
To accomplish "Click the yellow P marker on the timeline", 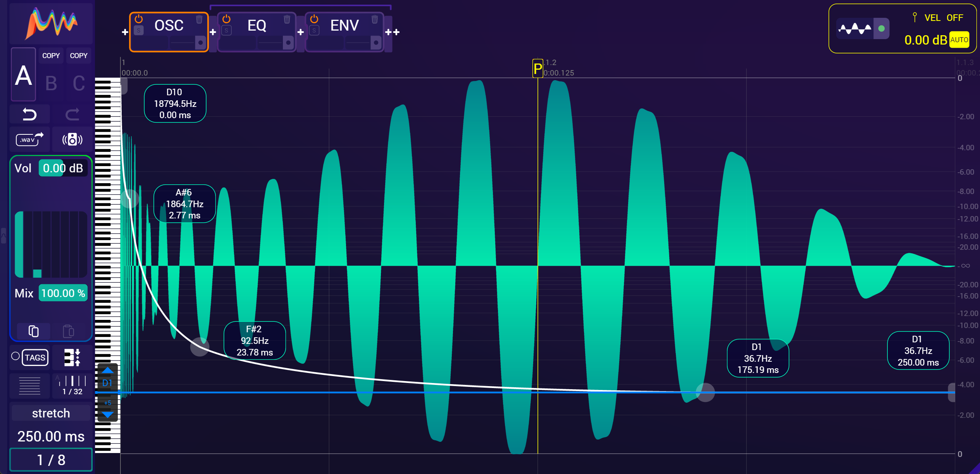I will 537,69.
